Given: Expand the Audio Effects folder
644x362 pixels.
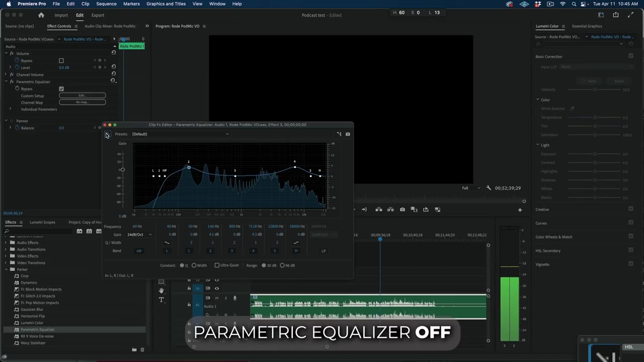Looking at the screenshot, I should click(6, 242).
